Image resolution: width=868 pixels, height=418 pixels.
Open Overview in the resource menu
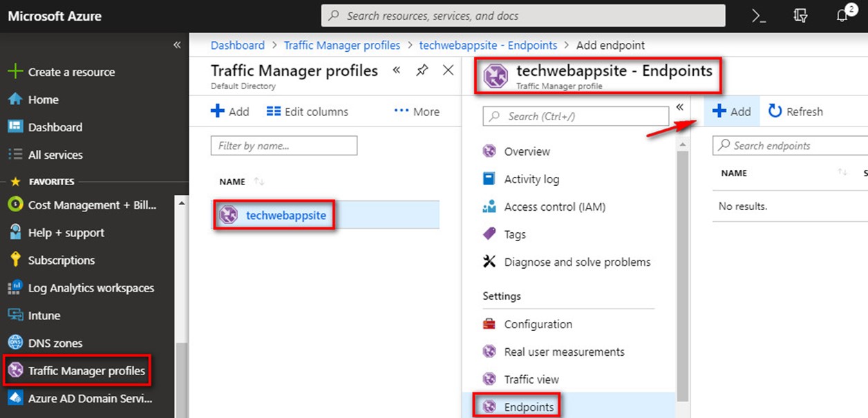point(527,151)
